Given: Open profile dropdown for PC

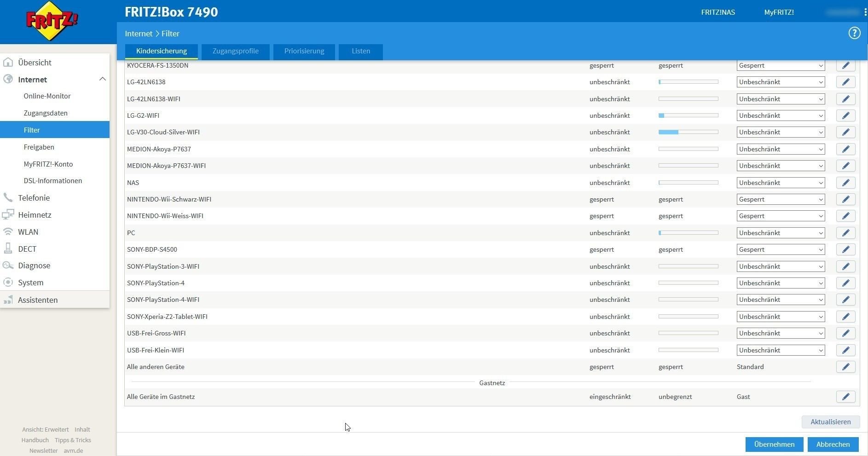Looking at the screenshot, I should (x=781, y=233).
